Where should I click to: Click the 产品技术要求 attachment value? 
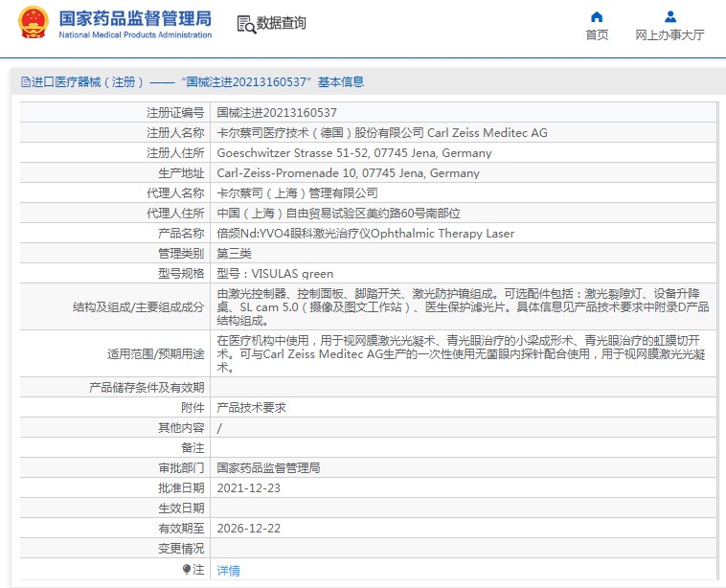251,408
